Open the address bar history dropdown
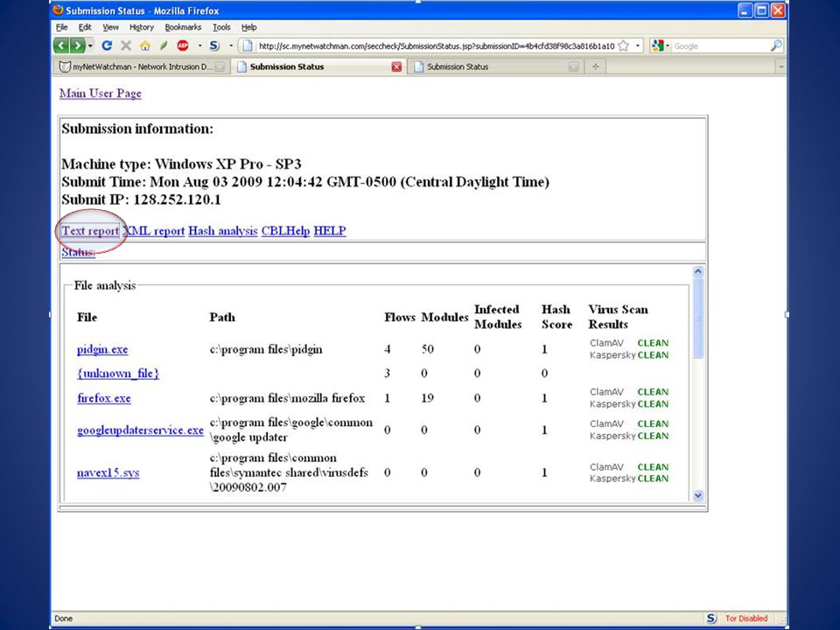 click(x=638, y=46)
